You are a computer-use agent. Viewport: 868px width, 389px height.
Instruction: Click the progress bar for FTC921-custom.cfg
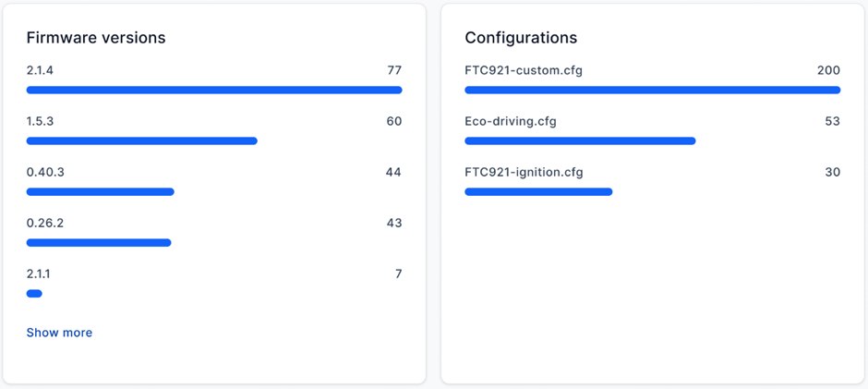[x=652, y=90]
